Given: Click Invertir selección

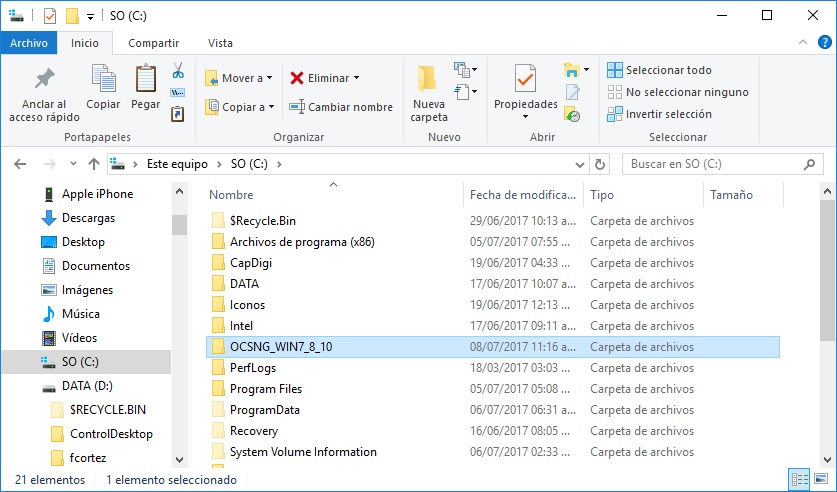Looking at the screenshot, I should point(659,114).
